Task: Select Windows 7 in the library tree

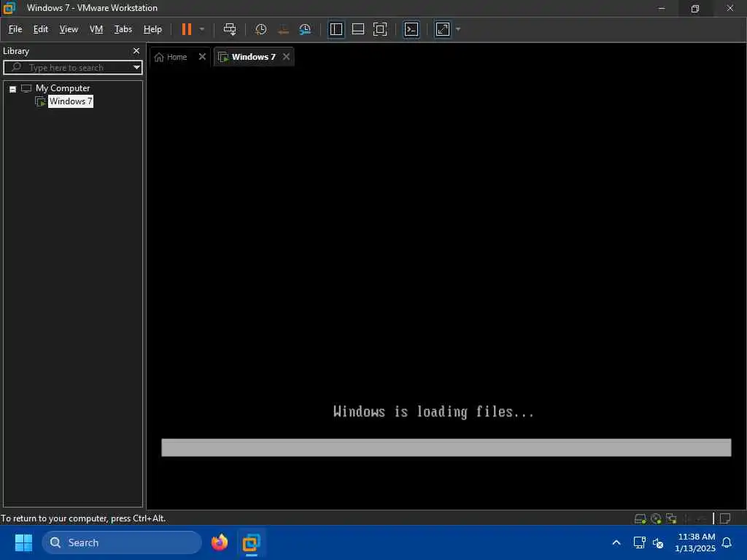Action: click(x=71, y=101)
